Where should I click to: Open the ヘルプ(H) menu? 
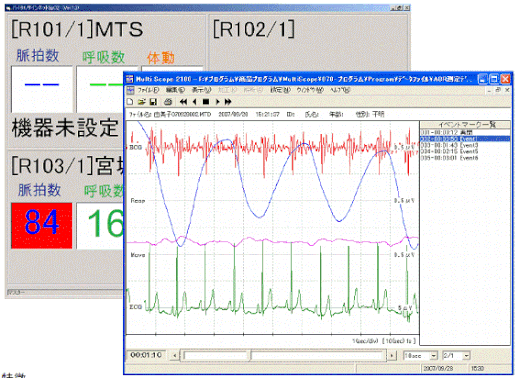pos(340,90)
